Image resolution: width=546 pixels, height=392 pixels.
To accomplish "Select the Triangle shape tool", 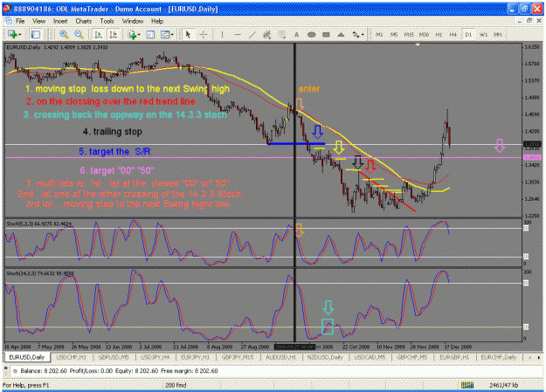I will (x=342, y=34).
